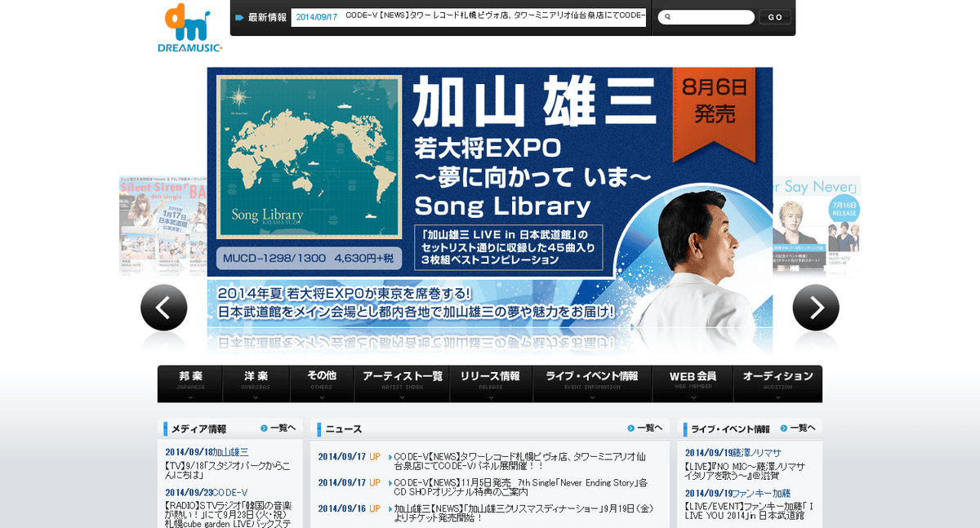980x528 pixels.
Task: Click the blue 最新情報 arrow icon
Action: point(239,17)
